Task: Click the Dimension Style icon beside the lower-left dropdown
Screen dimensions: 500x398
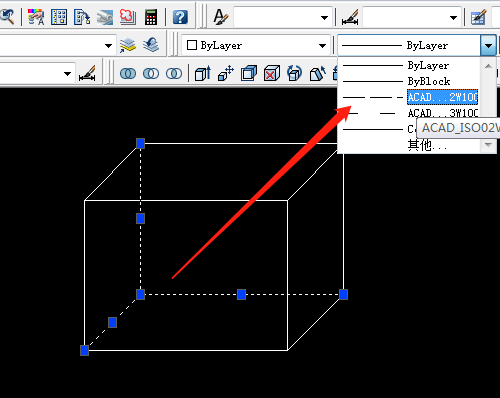Action: (x=87, y=73)
